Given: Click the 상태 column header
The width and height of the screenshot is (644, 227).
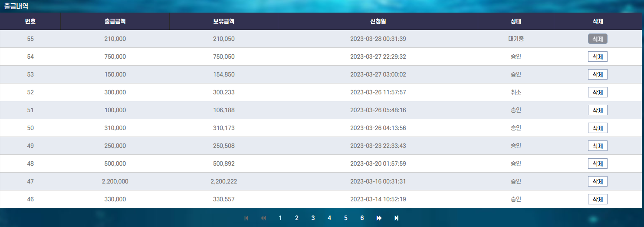Looking at the screenshot, I should click(516, 21).
